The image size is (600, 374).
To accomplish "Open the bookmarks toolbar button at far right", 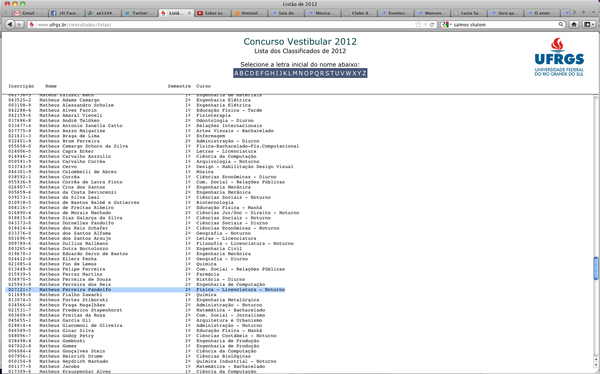I will [589, 24].
